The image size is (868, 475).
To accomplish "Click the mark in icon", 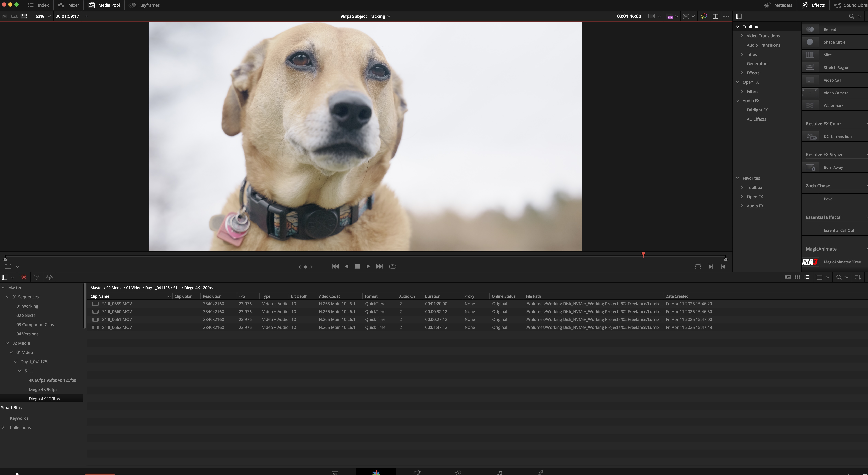I will coord(710,267).
